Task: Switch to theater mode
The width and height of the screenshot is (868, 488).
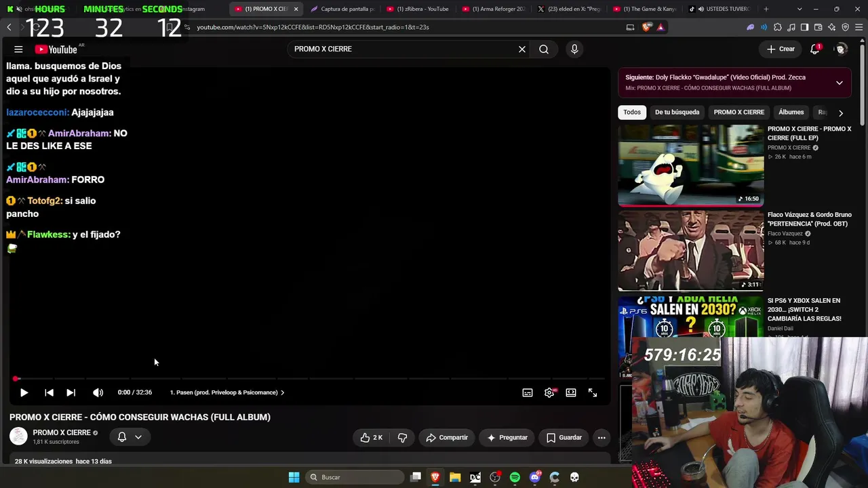Action: click(x=571, y=392)
